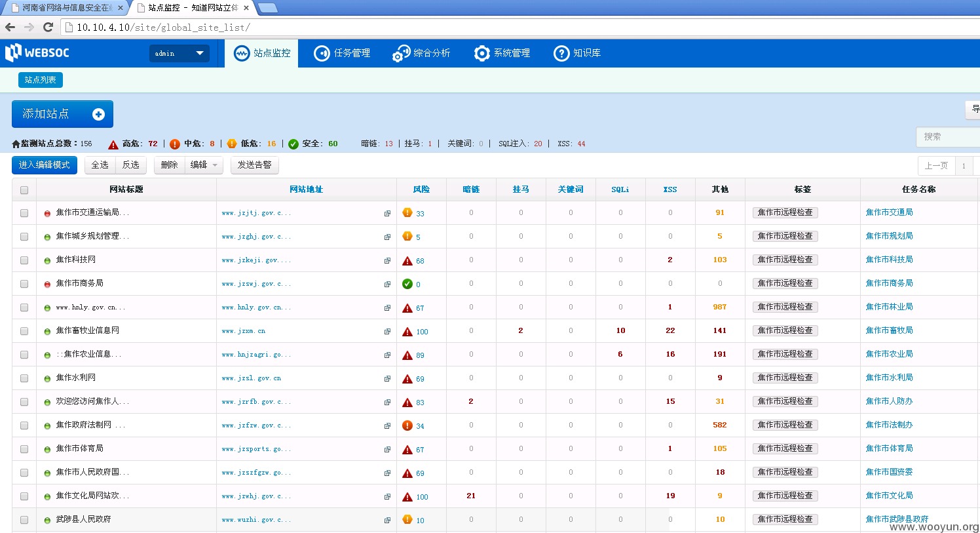Open the 系统管理 menu
Image resolution: width=980 pixels, height=533 pixels.
(x=502, y=53)
